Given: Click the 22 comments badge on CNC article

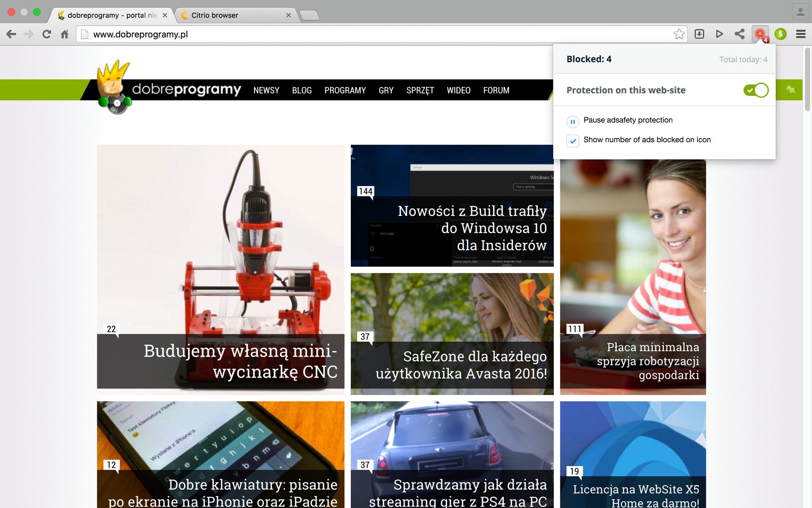Looking at the screenshot, I should pyautogui.click(x=111, y=329).
